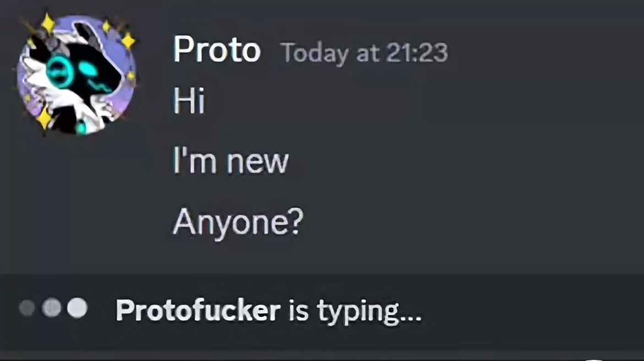Image resolution: width=644 pixels, height=361 pixels.
Task: Click the darkest first typing dot
Action: (27, 308)
